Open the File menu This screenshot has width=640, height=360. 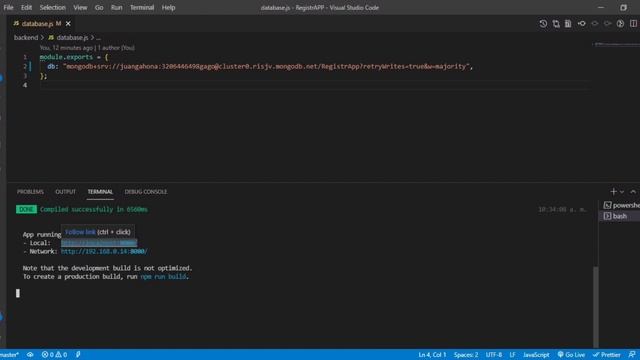coord(8,7)
